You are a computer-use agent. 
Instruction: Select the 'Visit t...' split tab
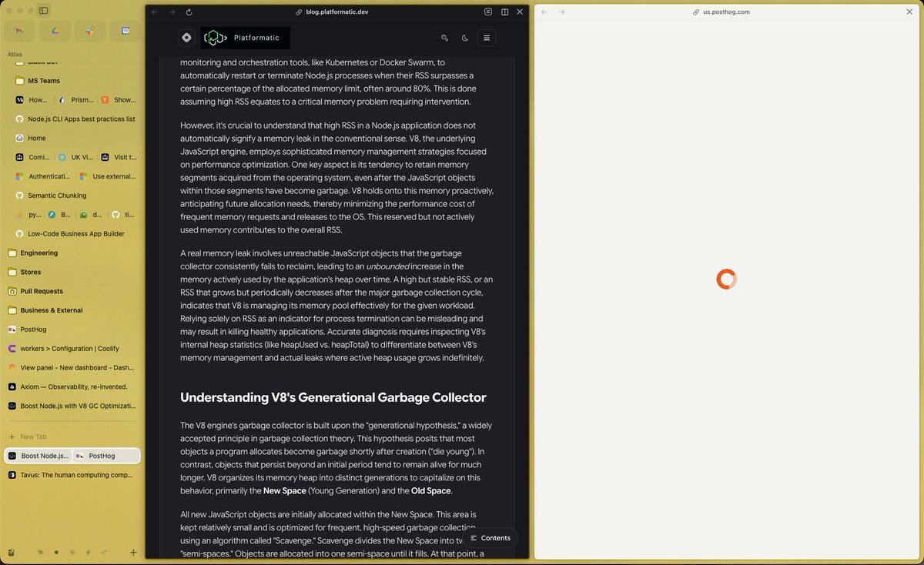pos(120,157)
